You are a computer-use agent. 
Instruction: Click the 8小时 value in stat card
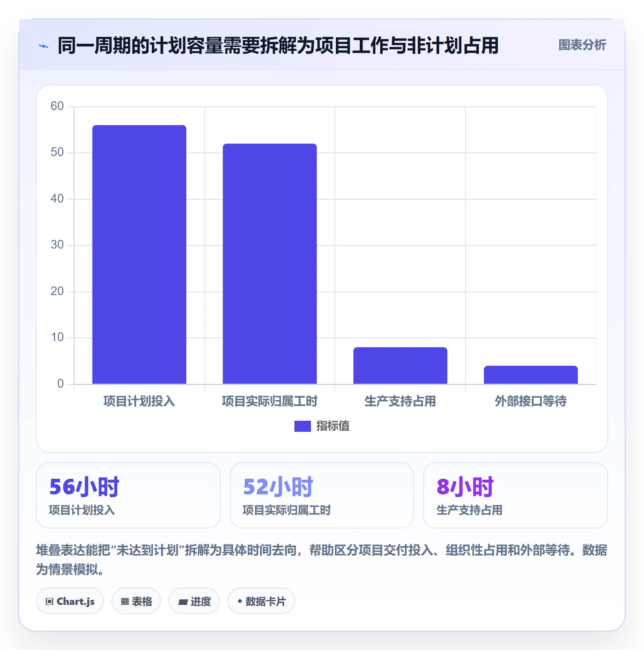(465, 487)
